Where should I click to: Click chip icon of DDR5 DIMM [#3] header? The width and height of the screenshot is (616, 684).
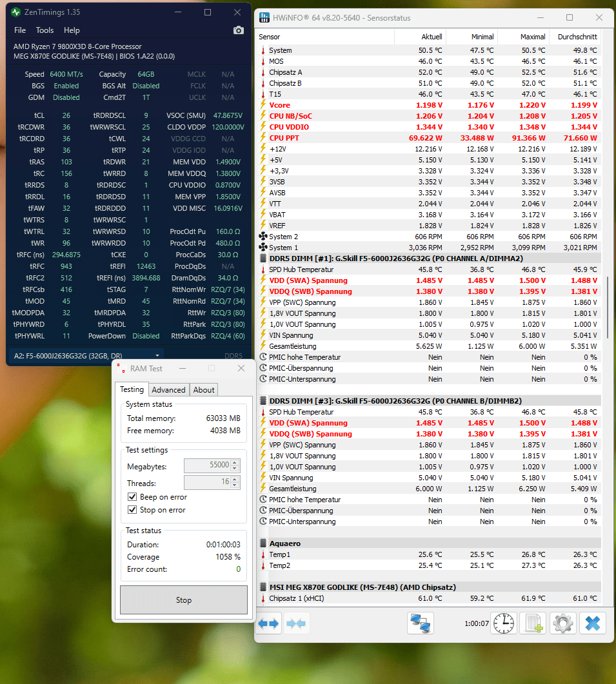(x=263, y=400)
